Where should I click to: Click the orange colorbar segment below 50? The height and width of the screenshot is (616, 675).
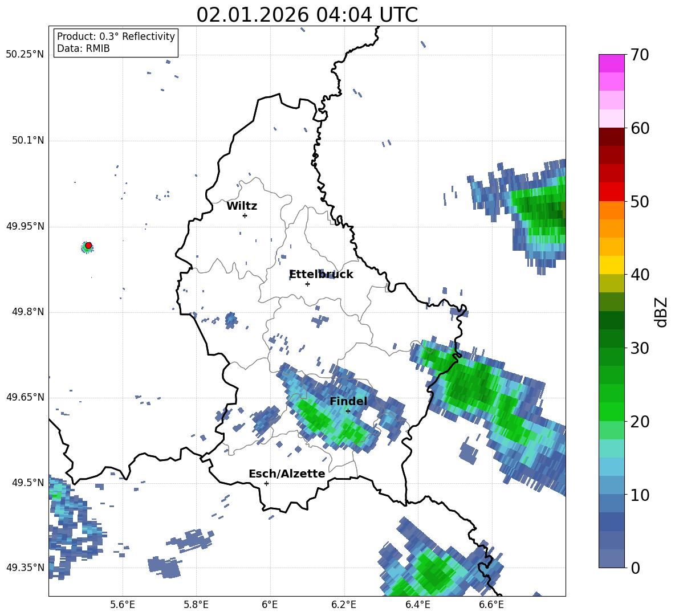tap(611, 210)
